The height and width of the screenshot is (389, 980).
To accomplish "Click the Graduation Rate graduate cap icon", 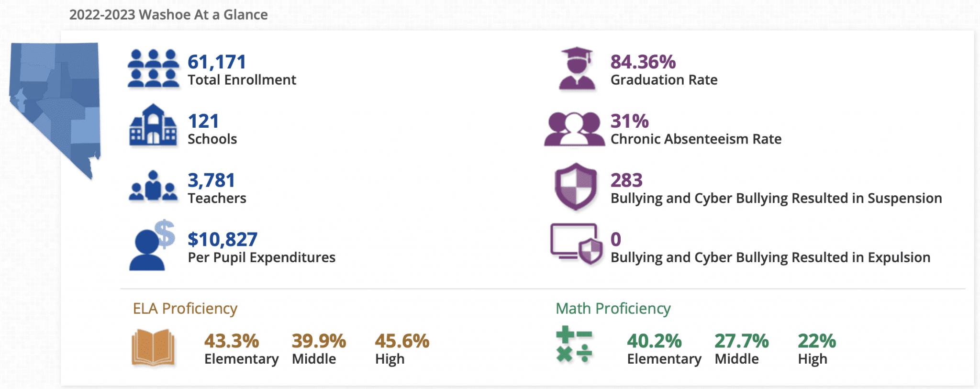I will (577, 68).
